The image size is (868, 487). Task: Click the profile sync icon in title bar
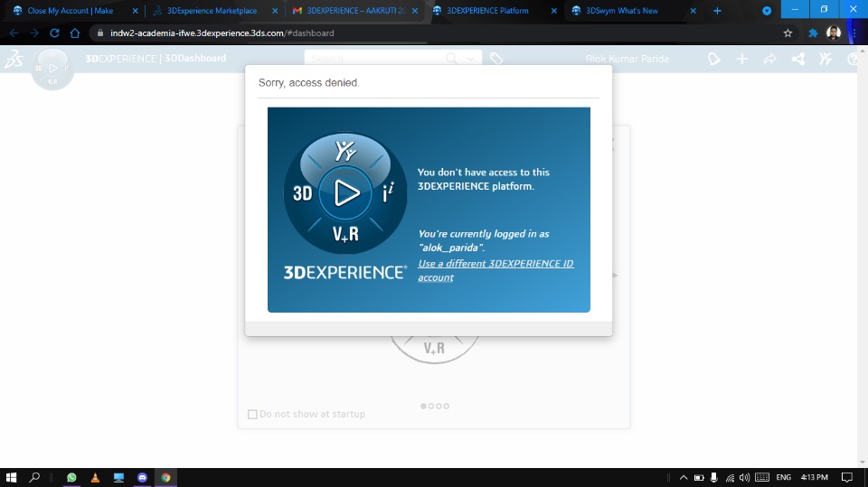pos(767,11)
